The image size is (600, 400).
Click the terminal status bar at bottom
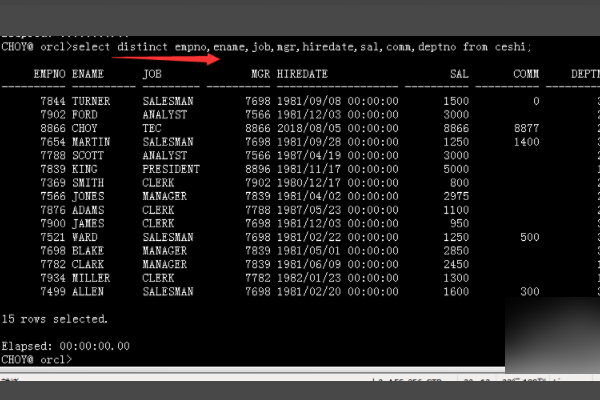300,385
